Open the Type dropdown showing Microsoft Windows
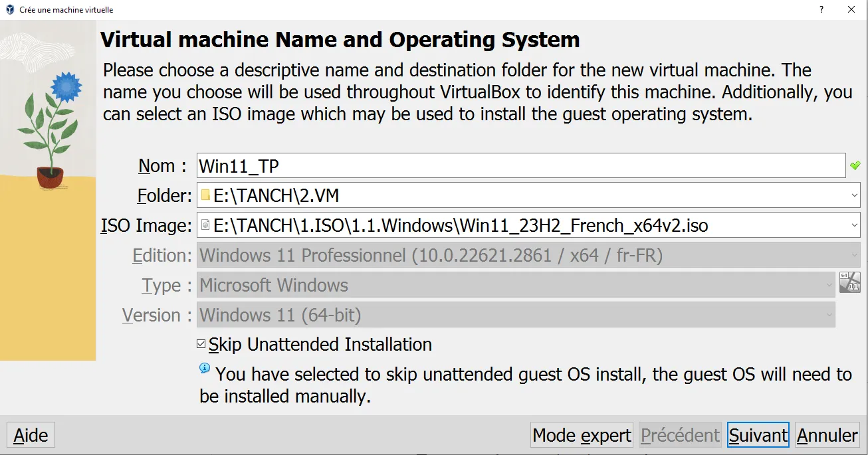This screenshot has width=868, height=455. click(516, 285)
